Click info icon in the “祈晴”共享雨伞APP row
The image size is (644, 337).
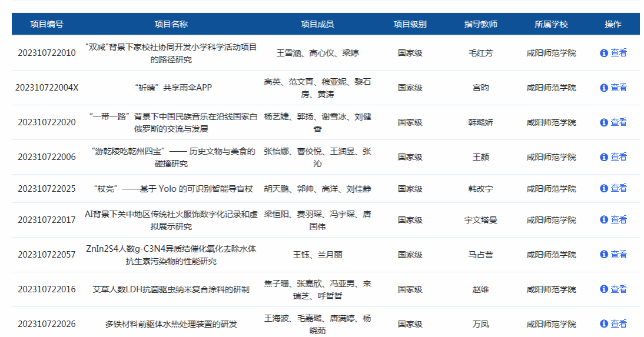click(603, 88)
